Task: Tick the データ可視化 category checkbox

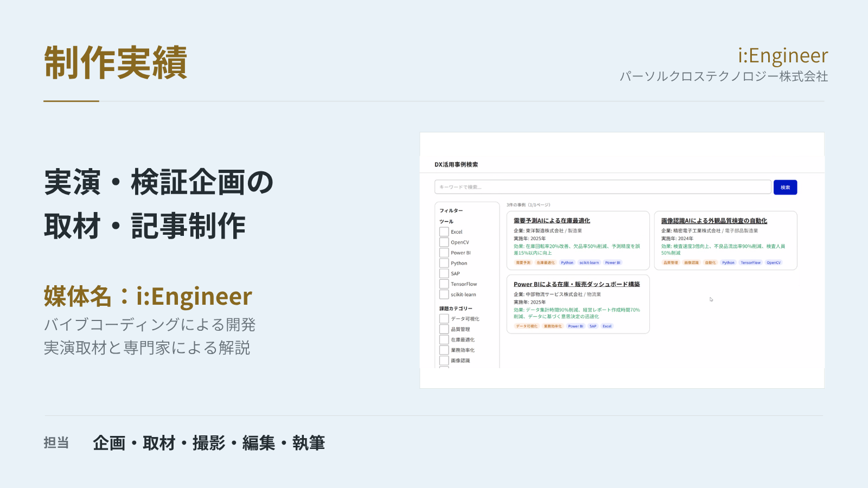Action: tap(444, 319)
